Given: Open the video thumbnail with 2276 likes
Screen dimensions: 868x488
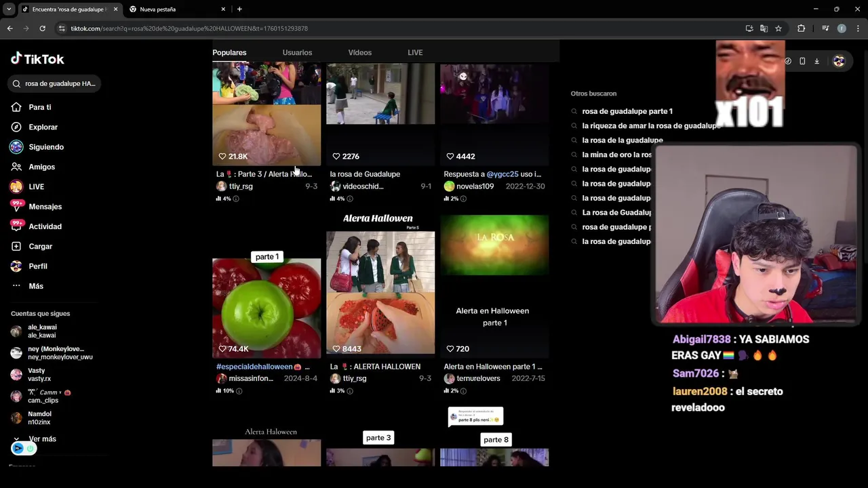Looking at the screenshot, I should click(x=380, y=114).
